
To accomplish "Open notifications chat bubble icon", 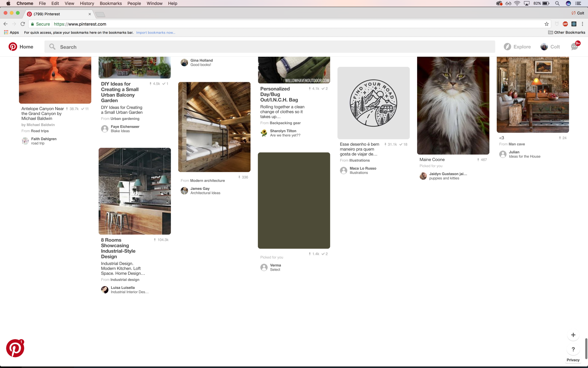I will coord(574,47).
